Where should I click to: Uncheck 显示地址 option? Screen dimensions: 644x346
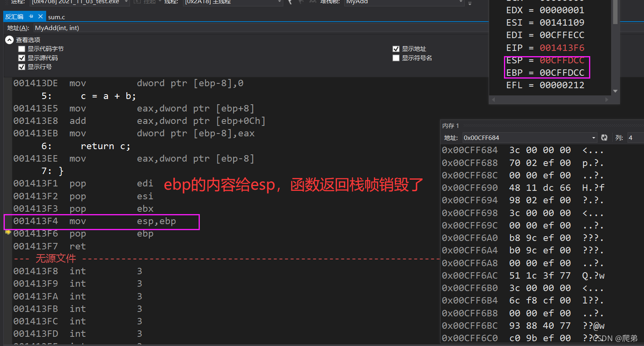point(396,49)
